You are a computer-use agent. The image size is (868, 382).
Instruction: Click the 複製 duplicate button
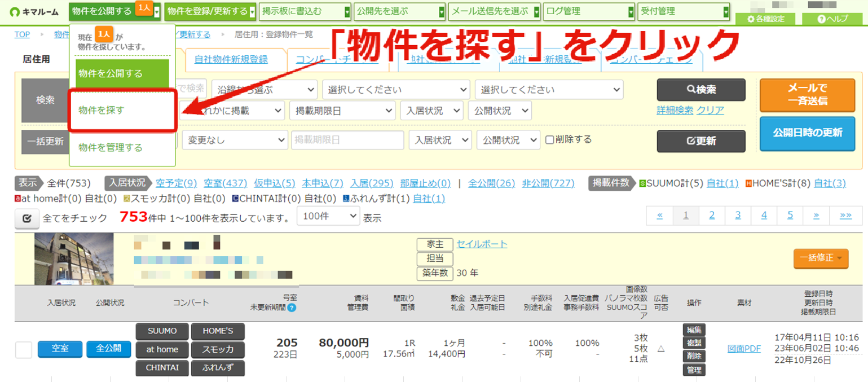pos(694,343)
